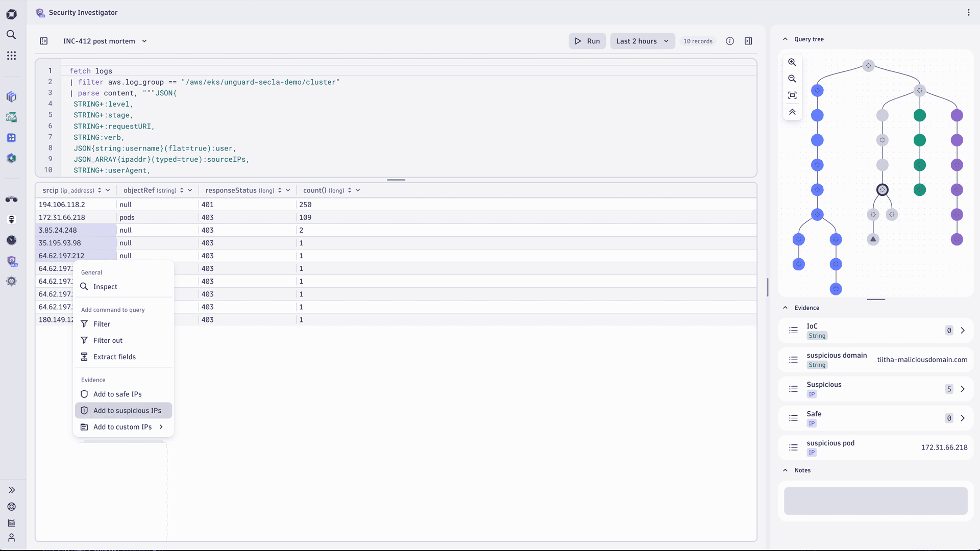Open the suspicious domain evidence list icon

pos(793,360)
